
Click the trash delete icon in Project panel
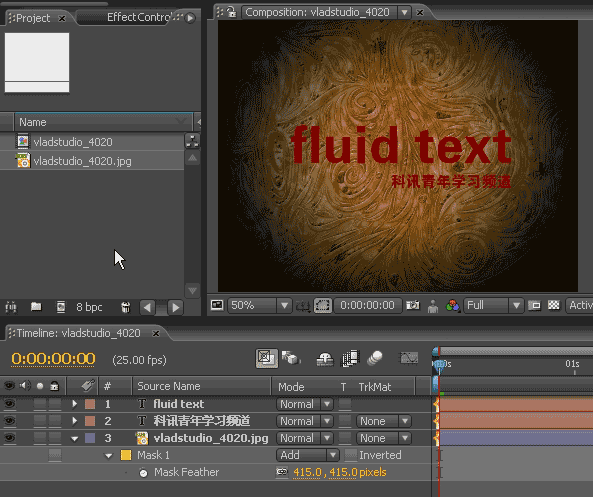[x=126, y=307]
